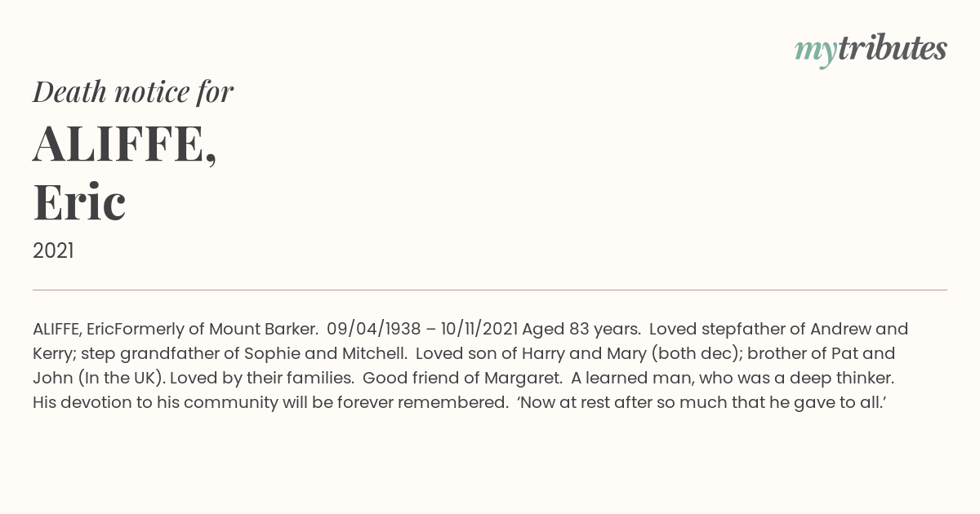This screenshot has width=980, height=514.
Task: Click the year 2021 below name
Action: coord(53,251)
